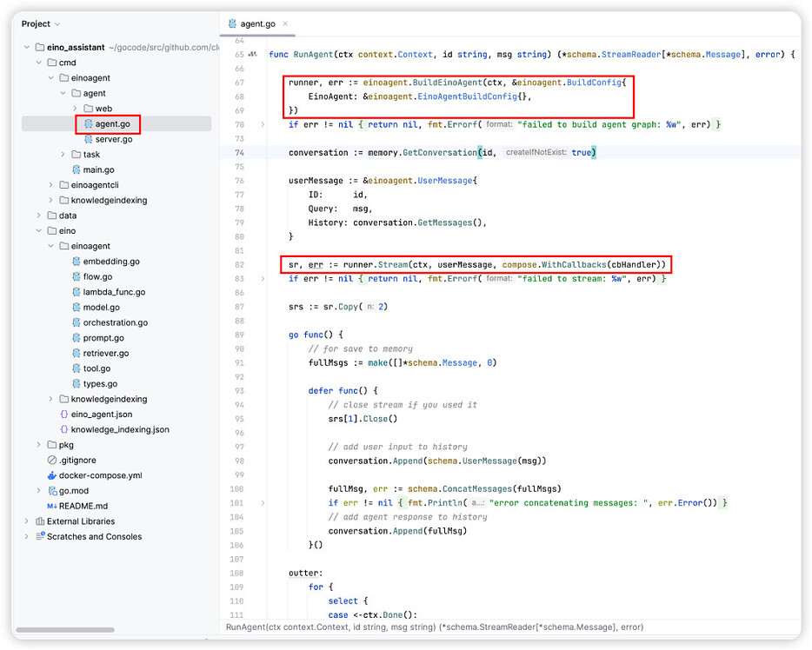Expand the einoagentcli folder

pyautogui.click(x=51, y=185)
